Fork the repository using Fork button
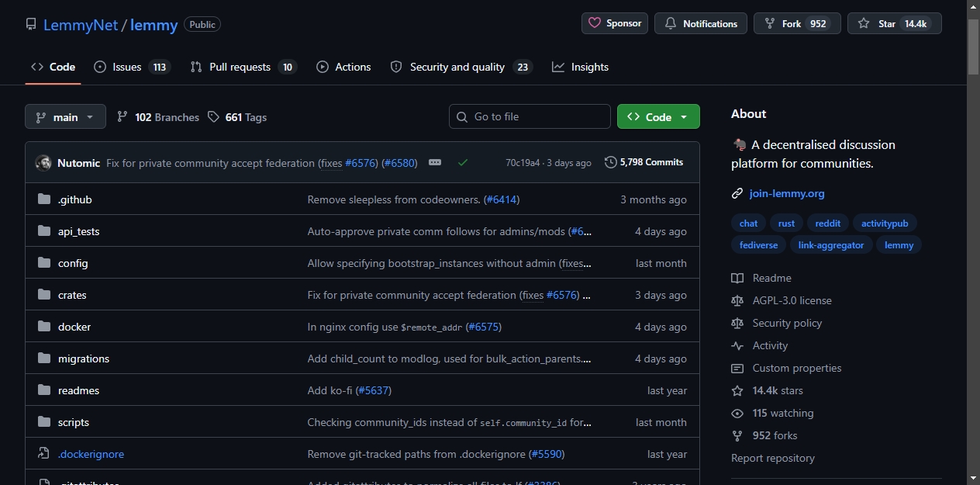Screen dimensions: 980x485 coord(797,23)
